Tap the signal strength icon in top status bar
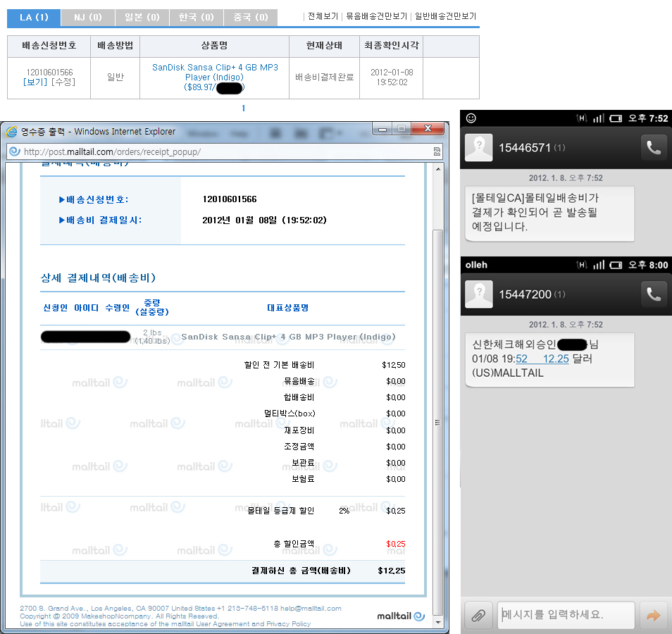 point(599,118)
